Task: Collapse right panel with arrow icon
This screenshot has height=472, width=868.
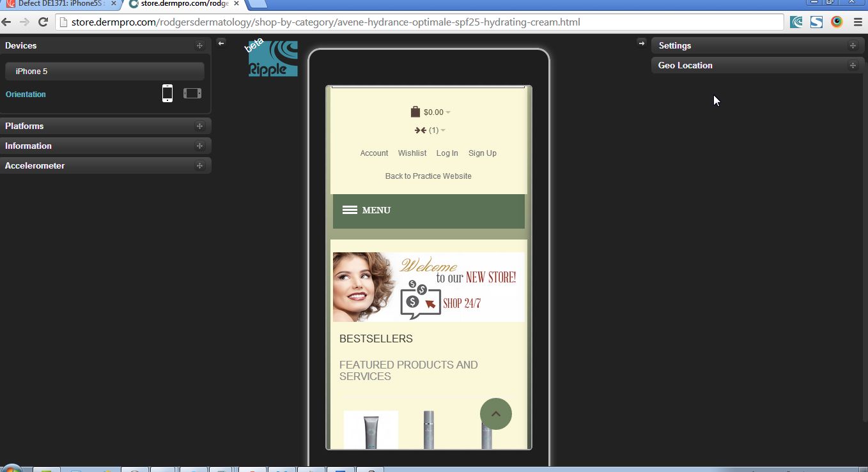Action: click(x=642, y=43)
